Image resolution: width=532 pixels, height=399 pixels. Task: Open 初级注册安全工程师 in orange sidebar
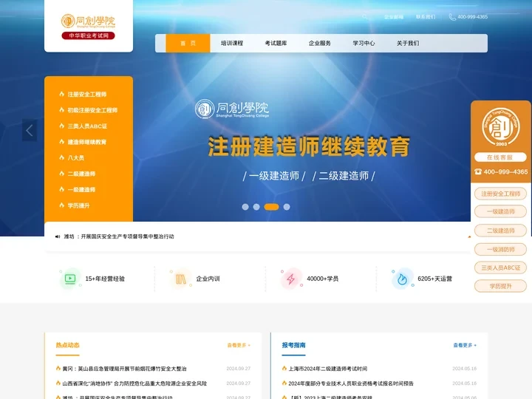coord(92,110)
